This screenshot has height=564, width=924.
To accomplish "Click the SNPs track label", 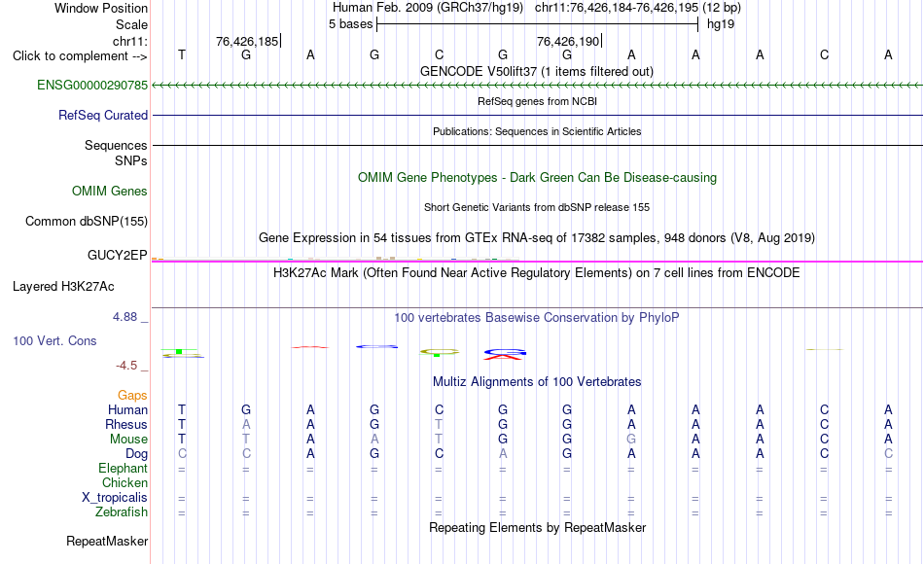I will coord(131,160).
